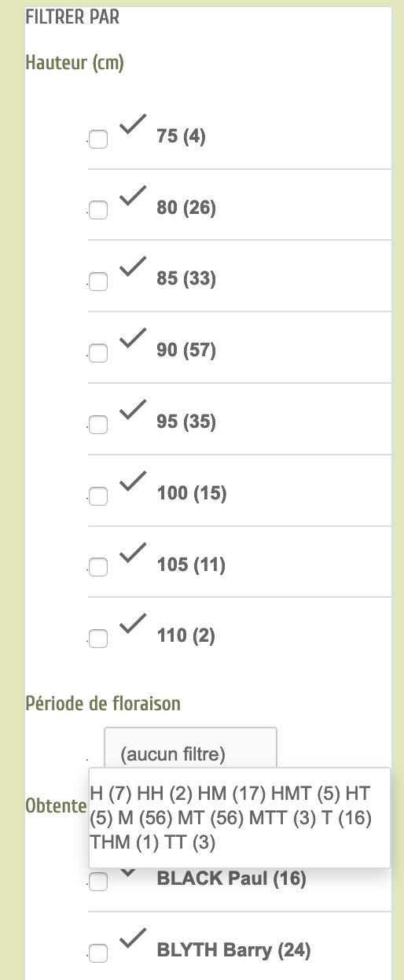
Task: Enable the 90 (57) height checkbox
Action: [98, 353]
